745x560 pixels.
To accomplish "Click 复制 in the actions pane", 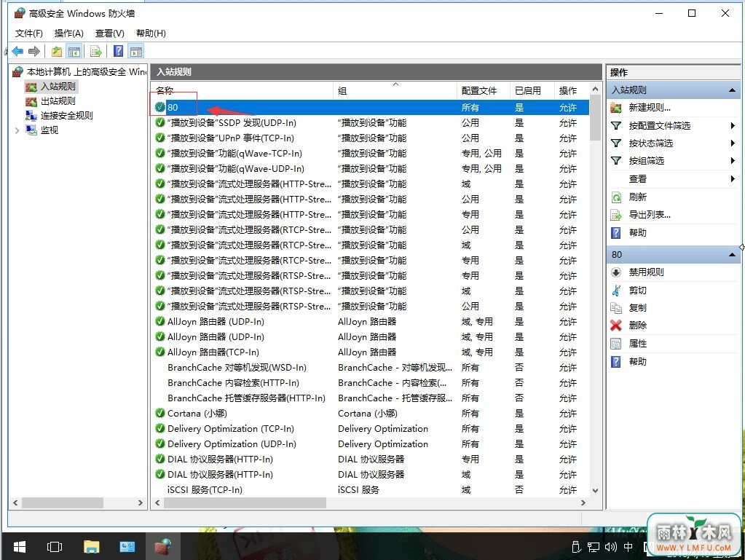I will tap(638, 308).
